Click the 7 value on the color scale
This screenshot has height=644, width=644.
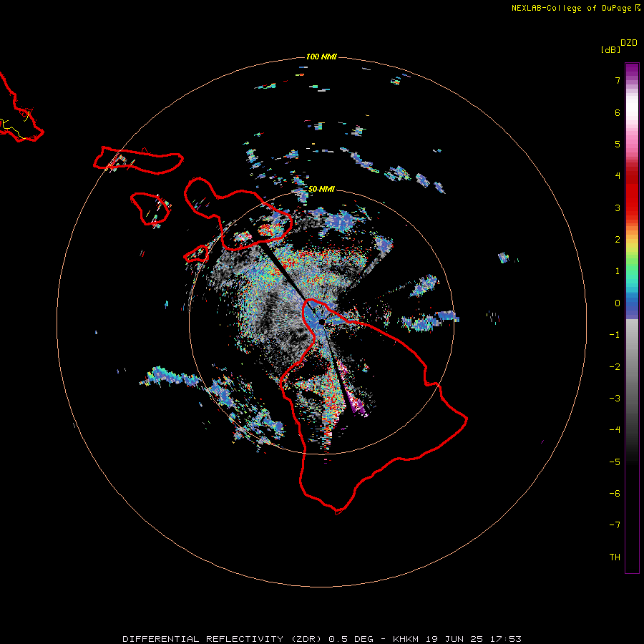coord(617,80)
